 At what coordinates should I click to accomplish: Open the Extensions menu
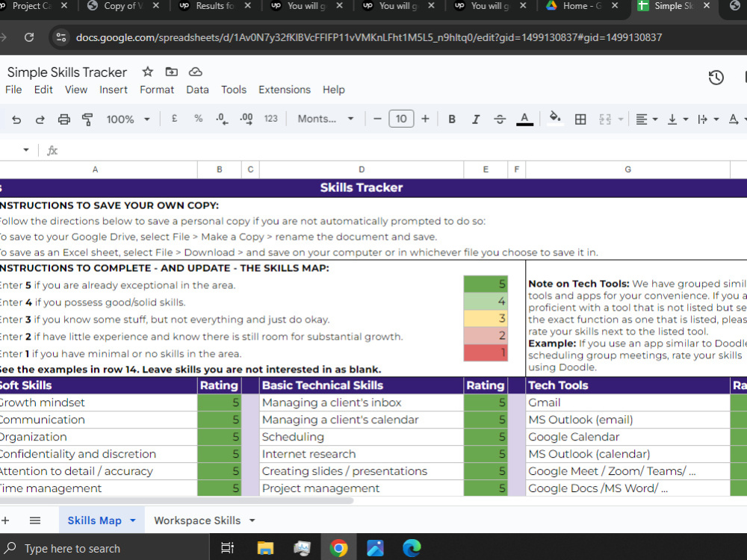pyautogui.click(x=285, y=90)
